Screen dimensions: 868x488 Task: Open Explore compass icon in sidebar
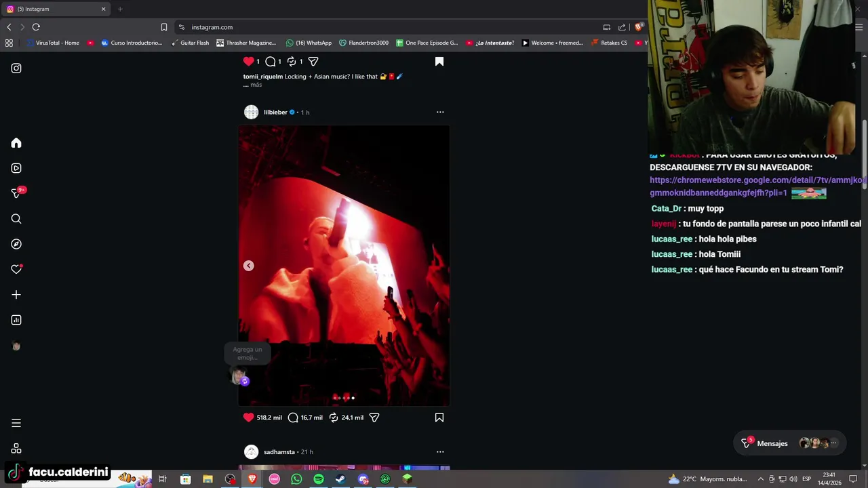(x=16, y=244)
